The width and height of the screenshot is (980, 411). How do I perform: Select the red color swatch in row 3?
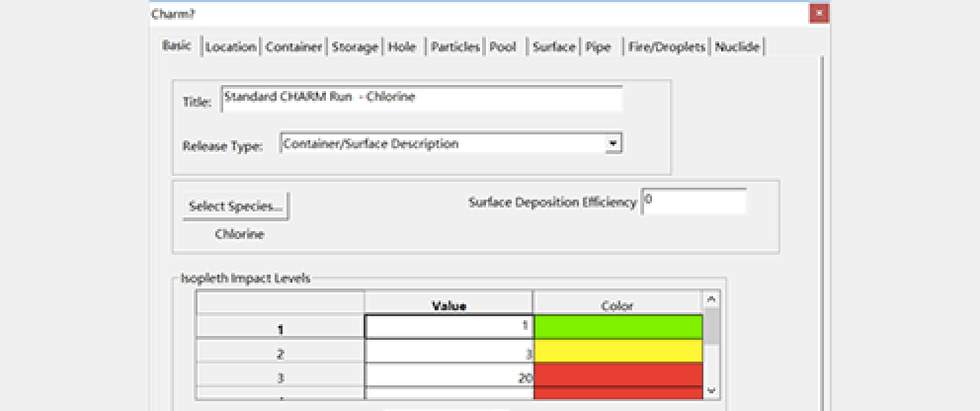pos(617,376)
